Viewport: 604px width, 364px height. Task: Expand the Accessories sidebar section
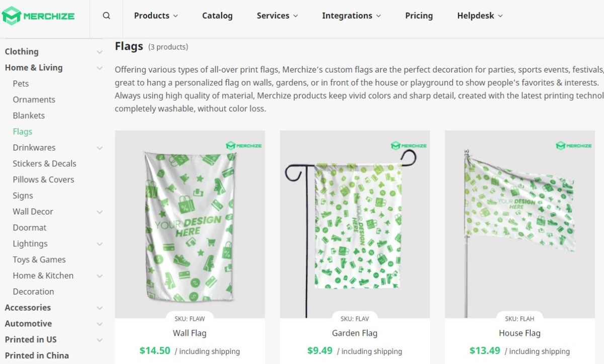pos(99,308)
